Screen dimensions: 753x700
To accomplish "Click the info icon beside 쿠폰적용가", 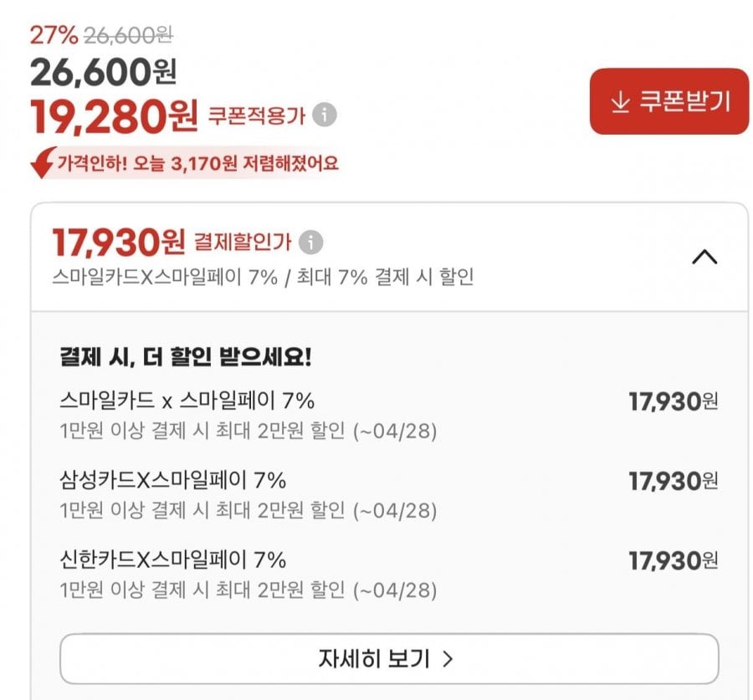I will [x=325, y=115].
